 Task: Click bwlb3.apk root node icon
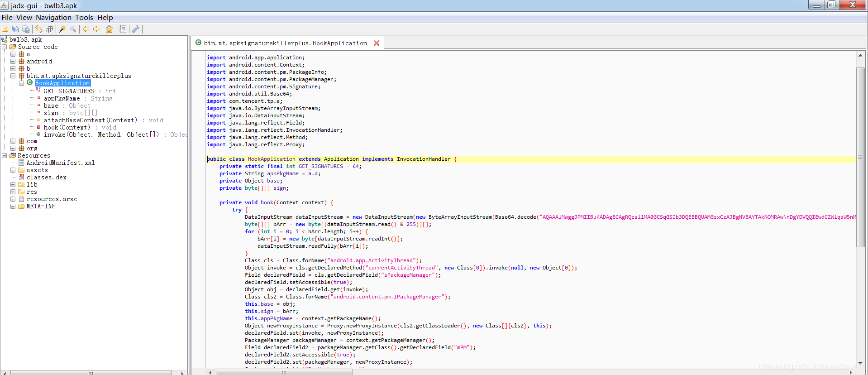[5, 39]
